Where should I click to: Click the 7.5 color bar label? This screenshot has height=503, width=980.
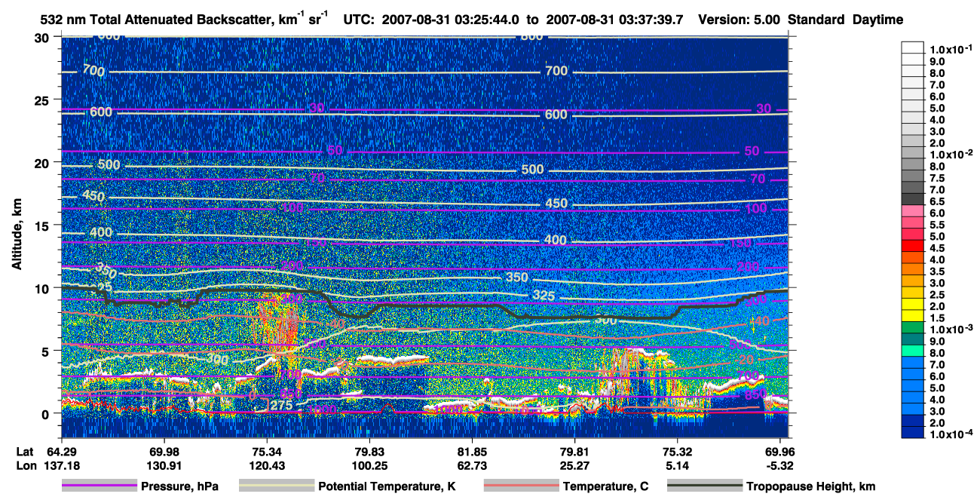click(x=939, y=178)
